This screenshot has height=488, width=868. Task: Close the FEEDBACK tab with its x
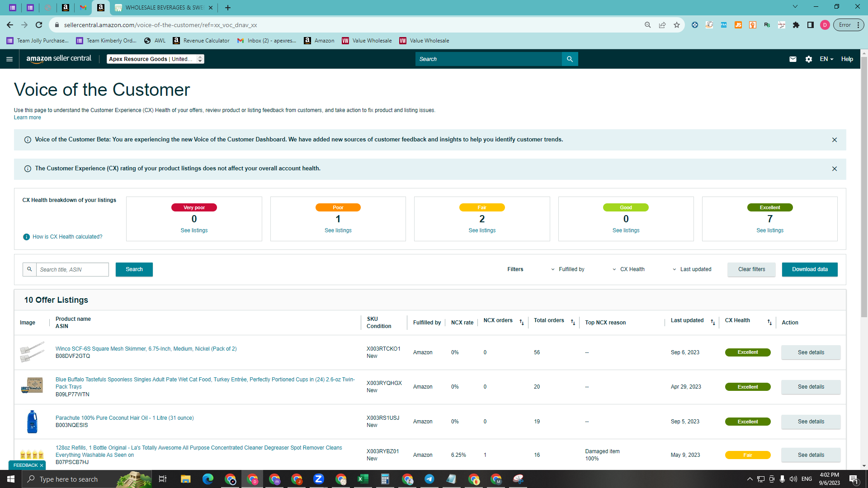(x=42, y=465)
